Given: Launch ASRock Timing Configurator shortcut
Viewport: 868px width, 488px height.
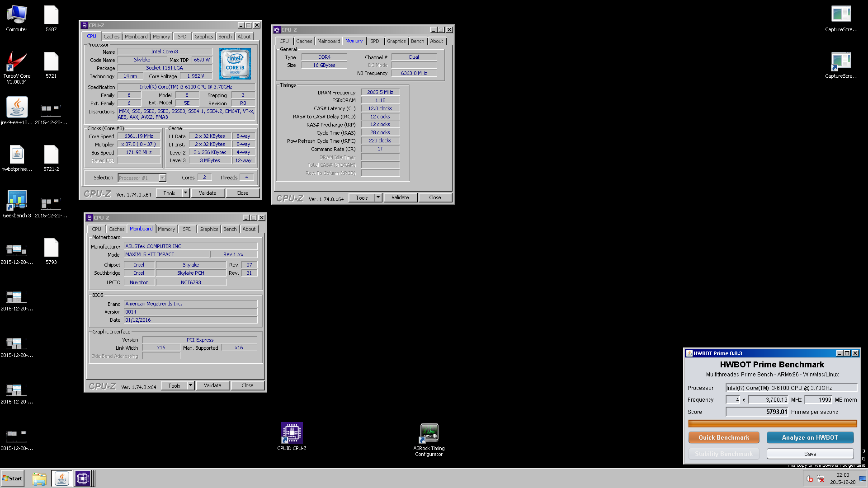Looking at the screenshot, I should [429, 440].
